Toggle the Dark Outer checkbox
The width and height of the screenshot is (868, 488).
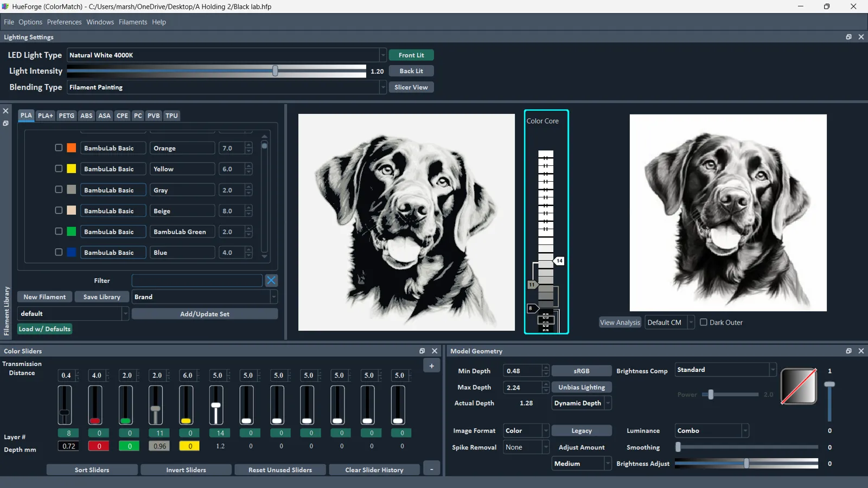[x=704, y=322]
